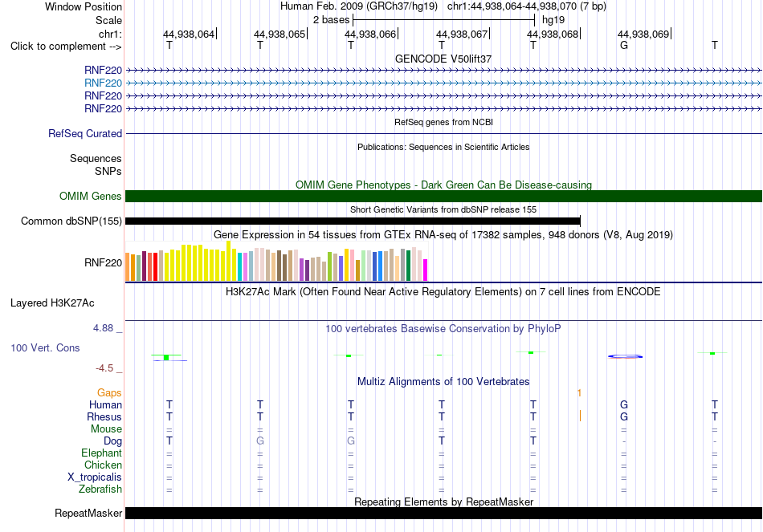Viewport: 763px width, 532px height.
Task: Click the 100 Vert. Cons track label
Action: pyautogui.click(x=45, y=347)
